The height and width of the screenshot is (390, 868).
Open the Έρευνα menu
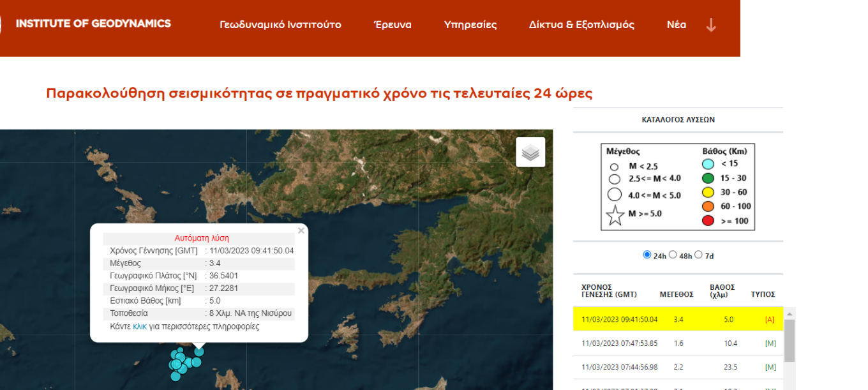[x=393, y=25]
